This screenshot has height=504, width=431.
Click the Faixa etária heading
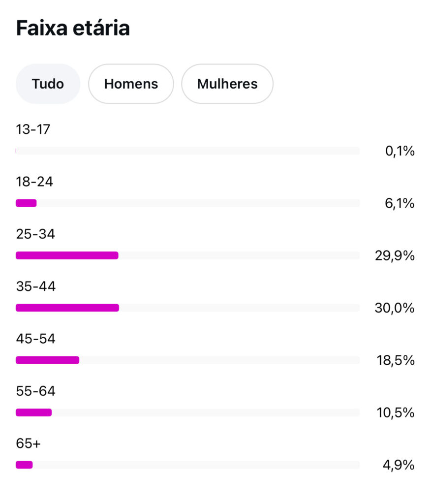[73, 29]
